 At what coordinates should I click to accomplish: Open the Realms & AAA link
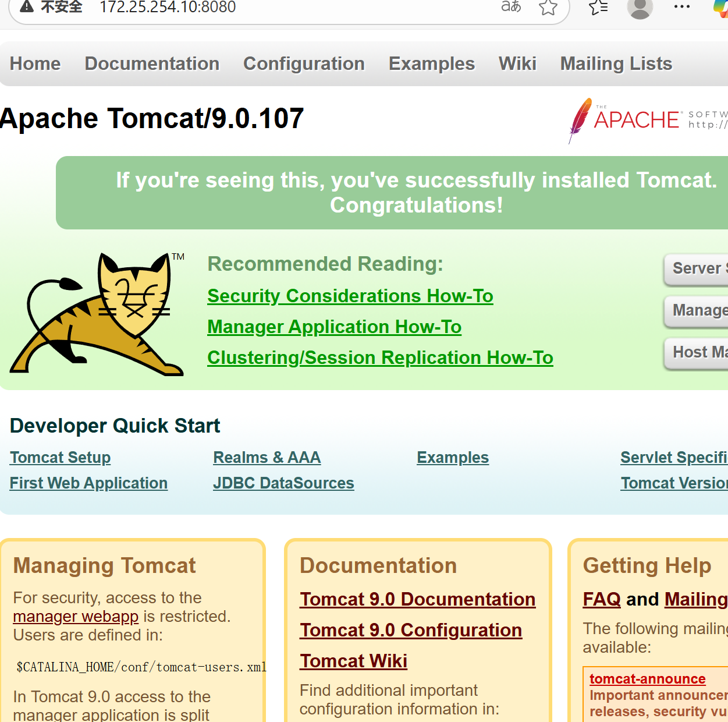(x=267, y=458)
